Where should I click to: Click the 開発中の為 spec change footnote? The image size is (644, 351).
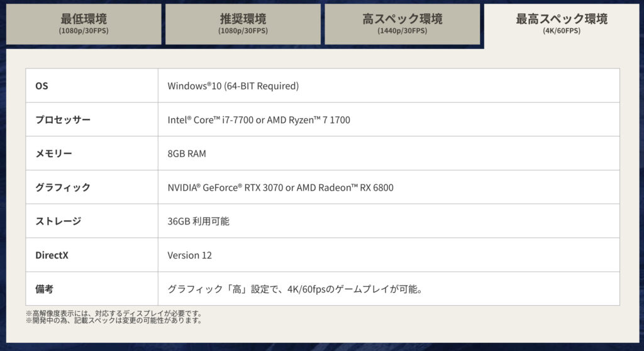[x=113, y=320]
